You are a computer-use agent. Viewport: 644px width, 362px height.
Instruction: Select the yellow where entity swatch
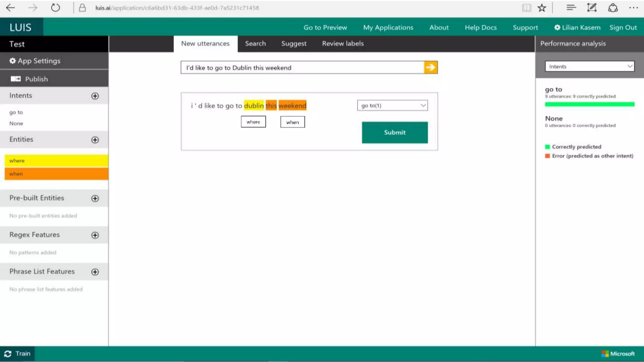click(x=56, y=161)
